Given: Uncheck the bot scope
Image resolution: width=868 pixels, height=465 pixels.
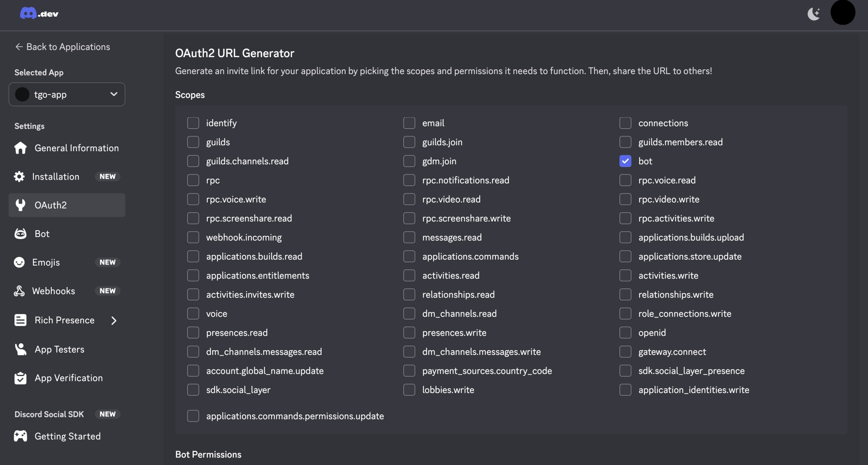Looking at the screenshot, I should click(626, 161).
